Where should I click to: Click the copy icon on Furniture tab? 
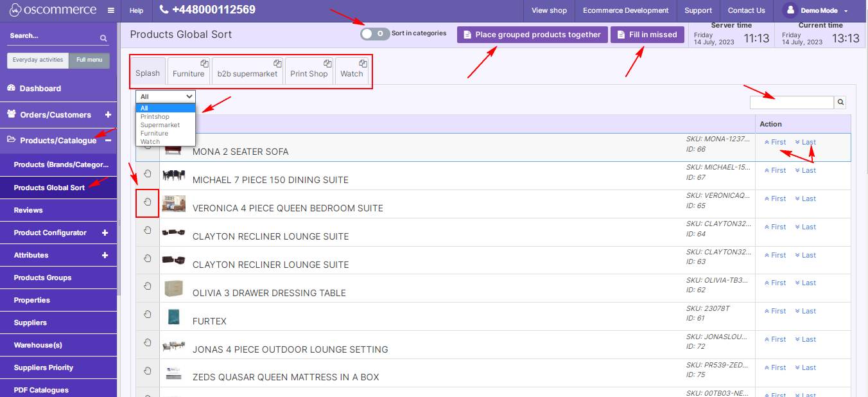coord(204,64)
